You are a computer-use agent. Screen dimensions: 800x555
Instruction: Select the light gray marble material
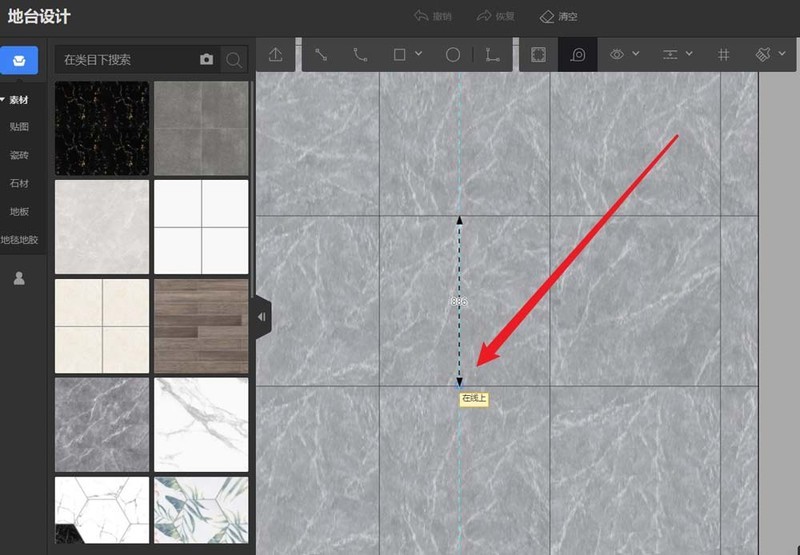coord(102,227)
